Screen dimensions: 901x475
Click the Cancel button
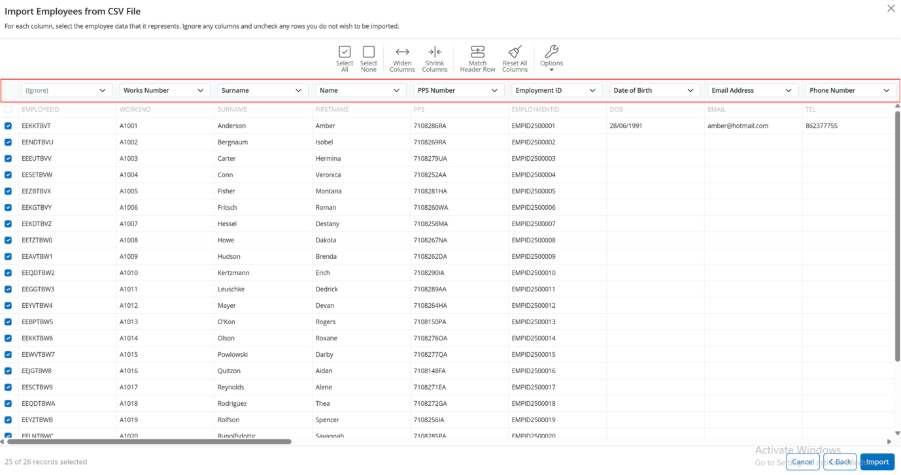click(803, 462)
